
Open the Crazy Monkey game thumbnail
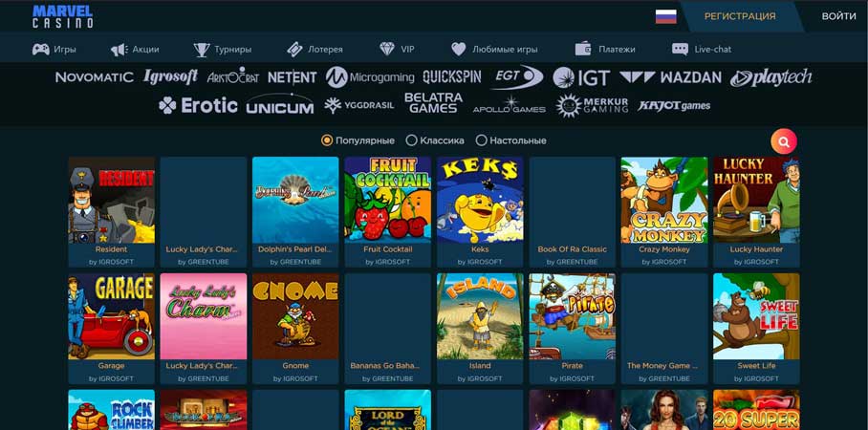[664, 200]
